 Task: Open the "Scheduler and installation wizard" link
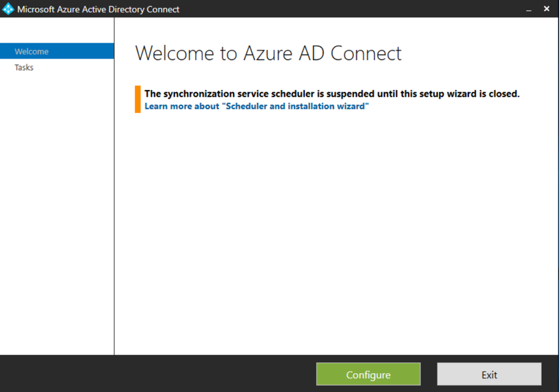(x=257, y=106)
